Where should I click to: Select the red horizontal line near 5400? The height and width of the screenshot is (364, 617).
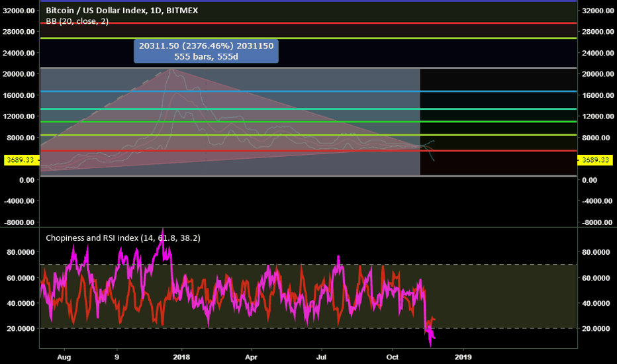(x=308, y=151)
